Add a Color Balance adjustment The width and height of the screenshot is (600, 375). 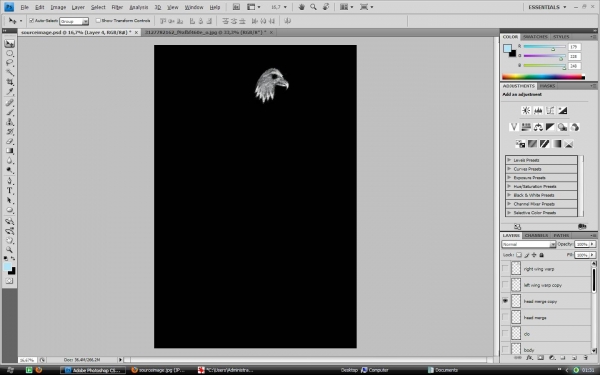pos(538,127)
